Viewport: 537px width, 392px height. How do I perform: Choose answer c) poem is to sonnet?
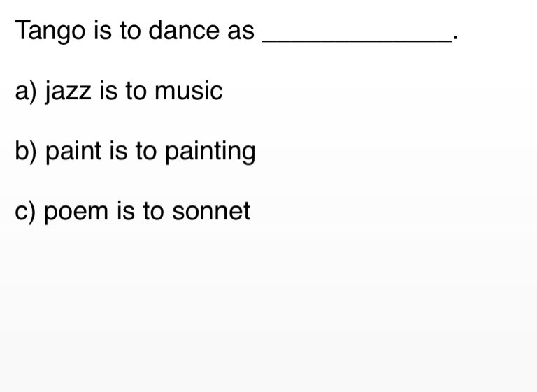[x=132, y=212]
